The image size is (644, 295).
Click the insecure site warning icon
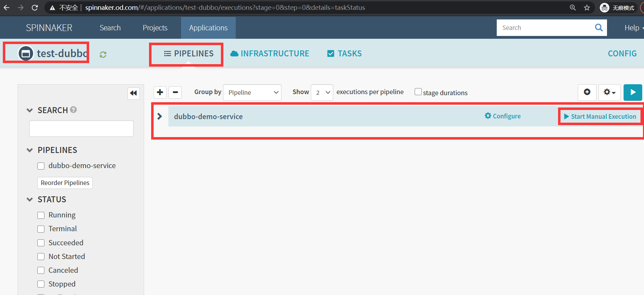(52, 8)
